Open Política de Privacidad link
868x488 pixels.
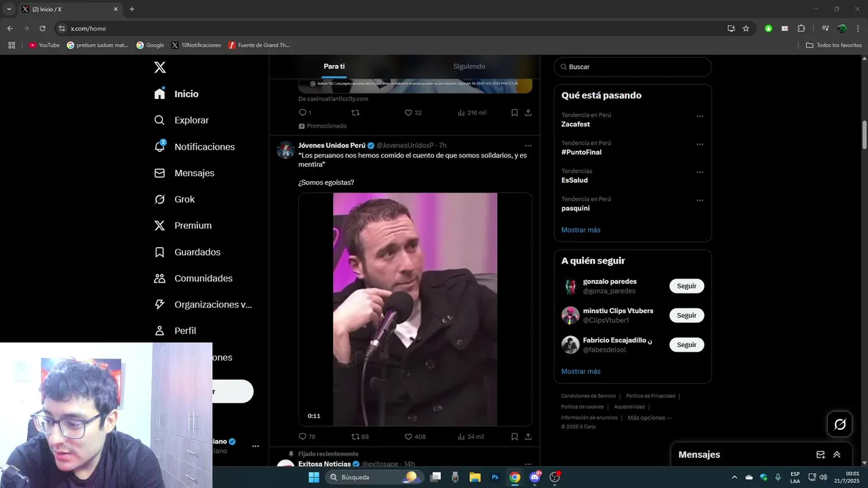tap(650, 396)
